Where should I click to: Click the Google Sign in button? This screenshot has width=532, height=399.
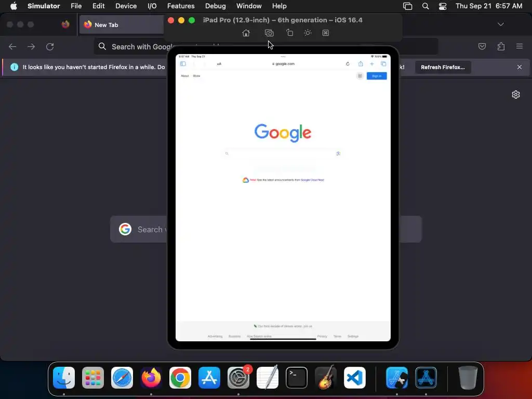point(377,76)
